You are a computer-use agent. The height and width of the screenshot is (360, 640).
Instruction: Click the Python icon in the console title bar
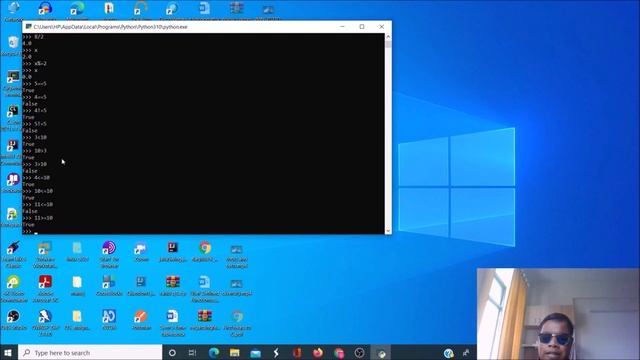(28, 27)
